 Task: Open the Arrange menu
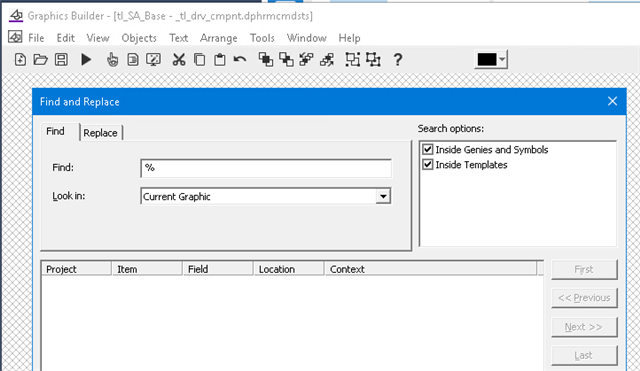(x=218, y=38)
